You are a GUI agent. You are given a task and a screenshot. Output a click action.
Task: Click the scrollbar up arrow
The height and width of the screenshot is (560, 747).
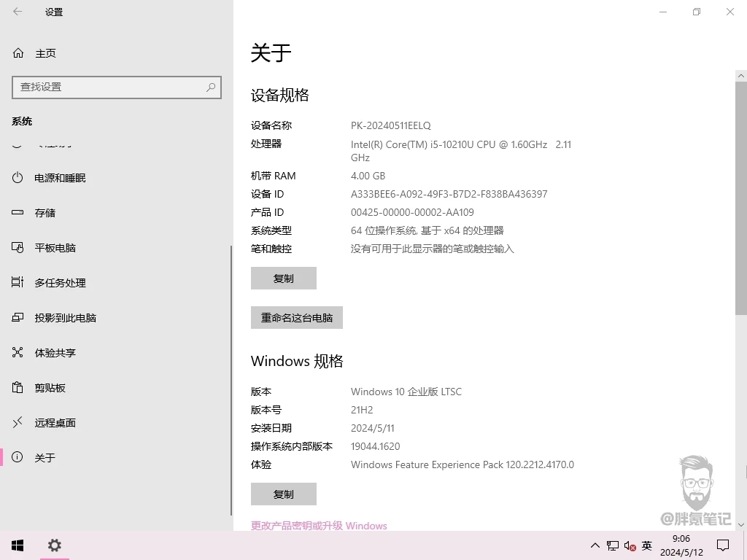[x=741, y=76]
